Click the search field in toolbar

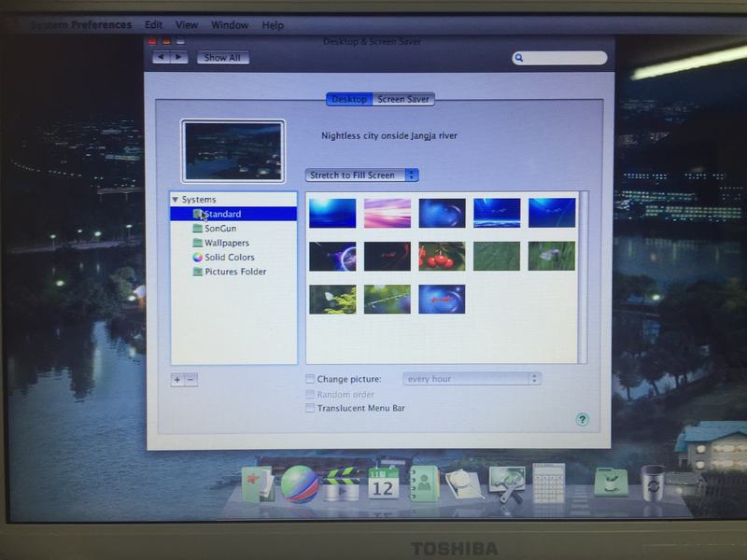click(560, 58)
